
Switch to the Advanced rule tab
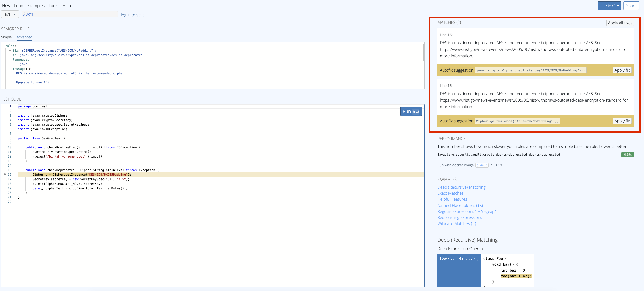click(25, 37)
